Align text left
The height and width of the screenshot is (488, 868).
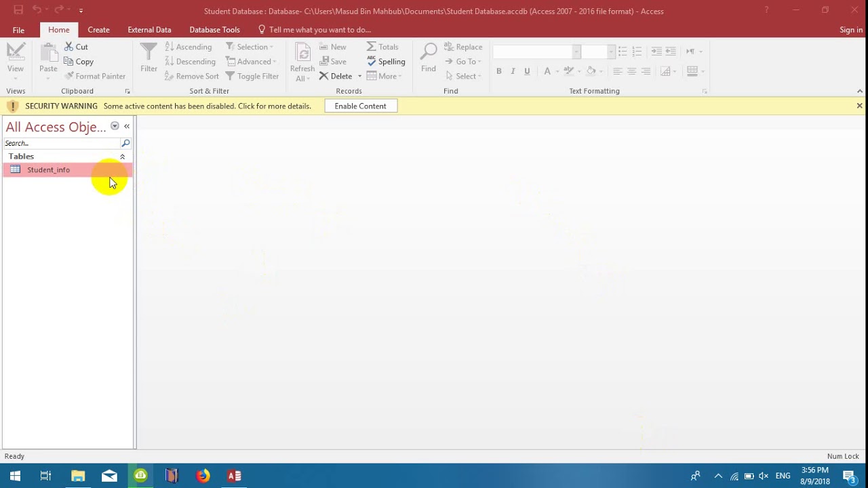pyautogui.click(x=617, y=71)
